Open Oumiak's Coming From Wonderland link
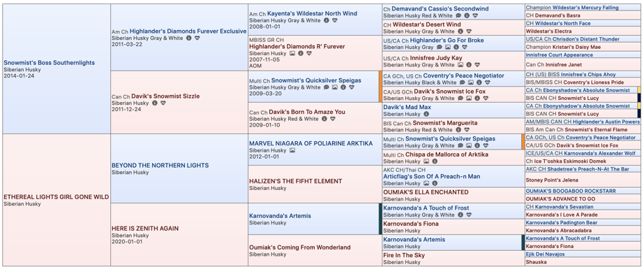644x269 pixels. (x=300, y=247)
